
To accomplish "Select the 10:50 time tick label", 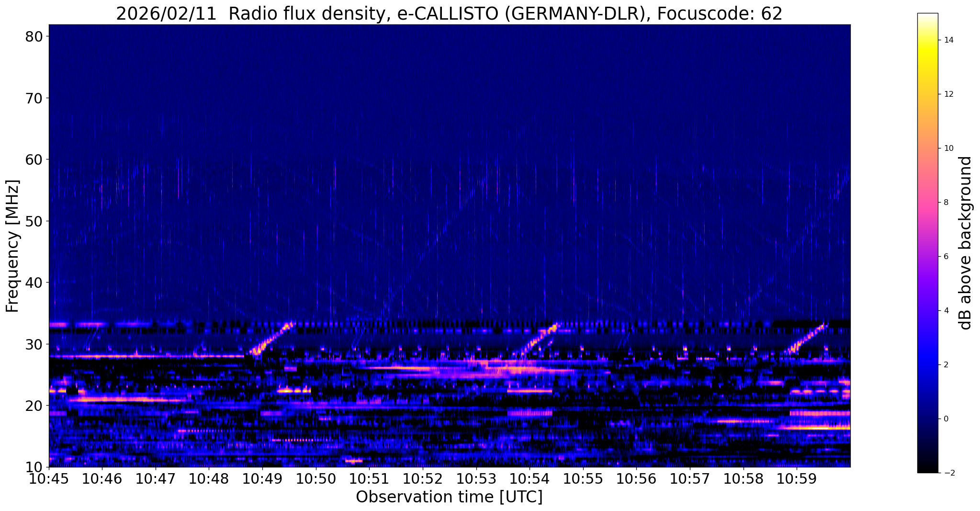I will point(316,478).
